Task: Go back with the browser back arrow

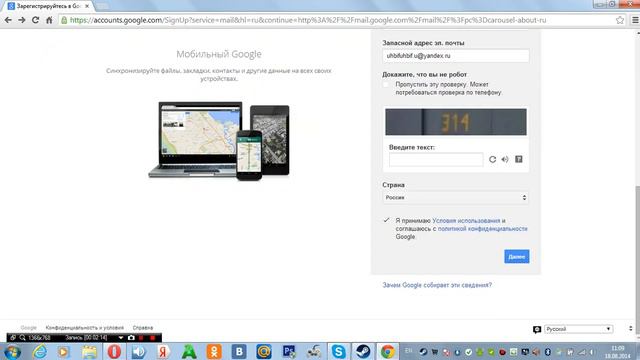Action: pyautogui.click(x=8, y=20)
